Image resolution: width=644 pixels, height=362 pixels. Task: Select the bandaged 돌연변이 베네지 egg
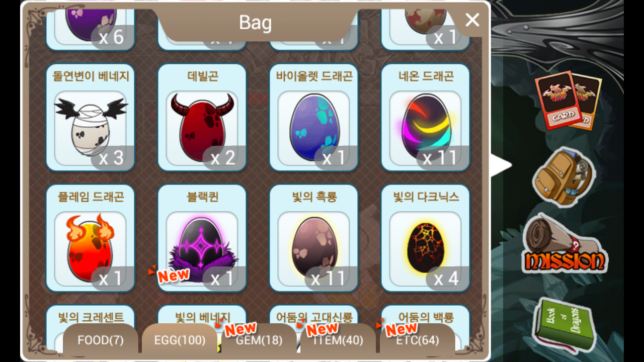pyautogui.click(x=91, y=117)
